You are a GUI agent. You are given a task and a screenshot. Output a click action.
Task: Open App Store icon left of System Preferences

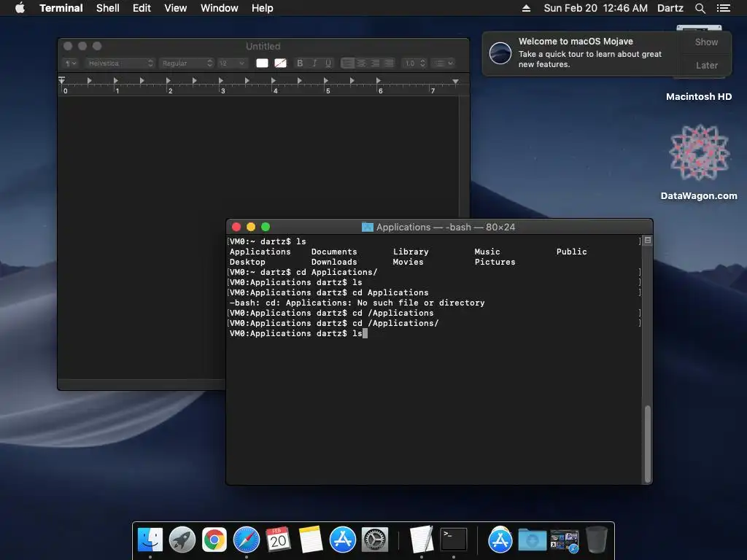343,540
